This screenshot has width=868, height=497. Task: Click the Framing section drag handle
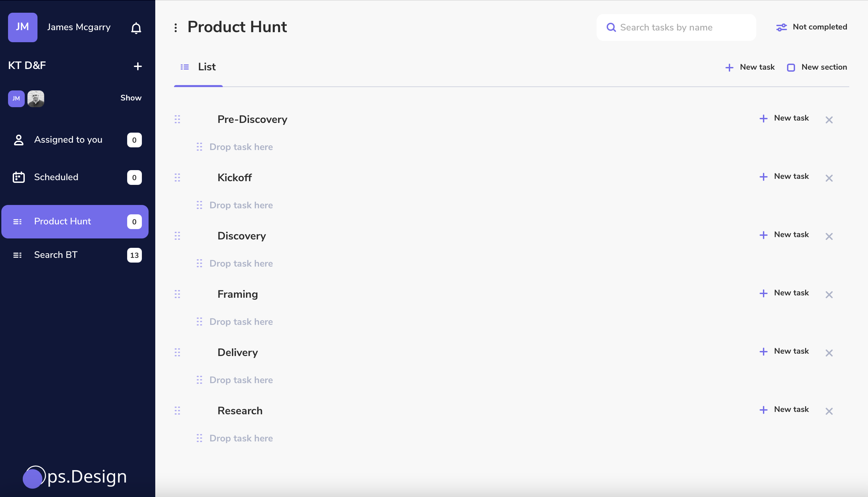click(177, 294)
